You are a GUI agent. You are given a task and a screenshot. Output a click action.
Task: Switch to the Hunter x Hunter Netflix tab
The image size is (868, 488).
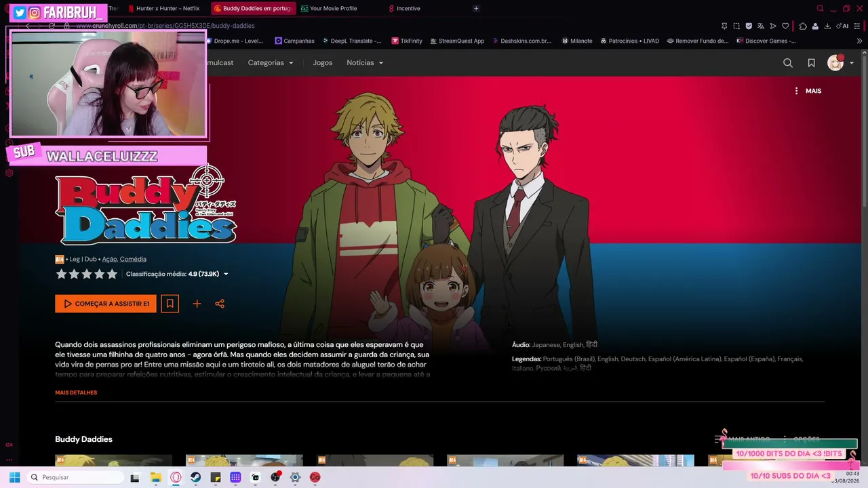pos(163,8)
